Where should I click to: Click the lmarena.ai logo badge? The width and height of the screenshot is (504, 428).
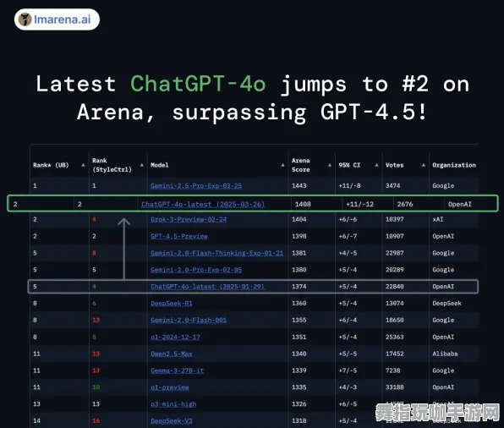(57, 19)
